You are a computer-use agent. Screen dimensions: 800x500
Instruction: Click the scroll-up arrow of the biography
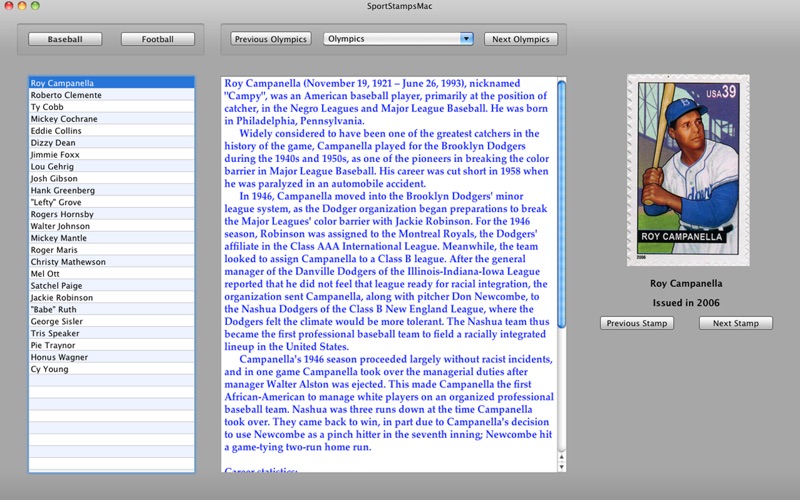(x=561, y=458)
